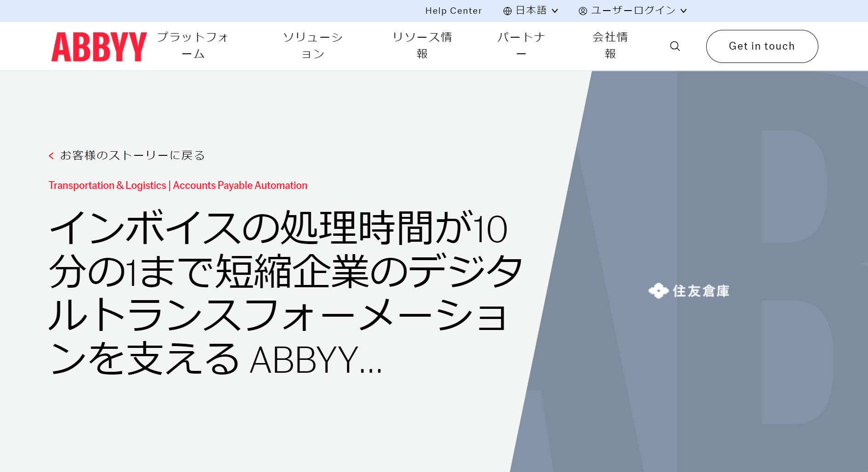Open the プラットフォーム menu
This screenshot has height=472, width=868.
(193, 45)
